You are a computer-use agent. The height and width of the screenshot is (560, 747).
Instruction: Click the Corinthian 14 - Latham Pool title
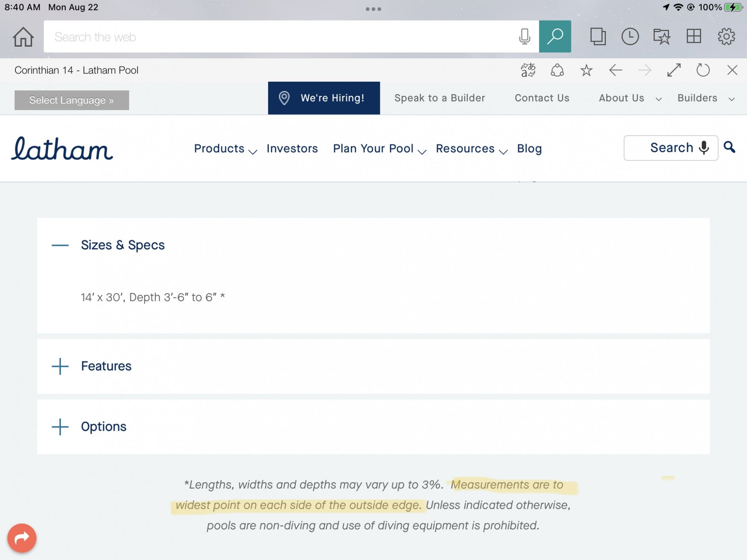coord(77,70)
